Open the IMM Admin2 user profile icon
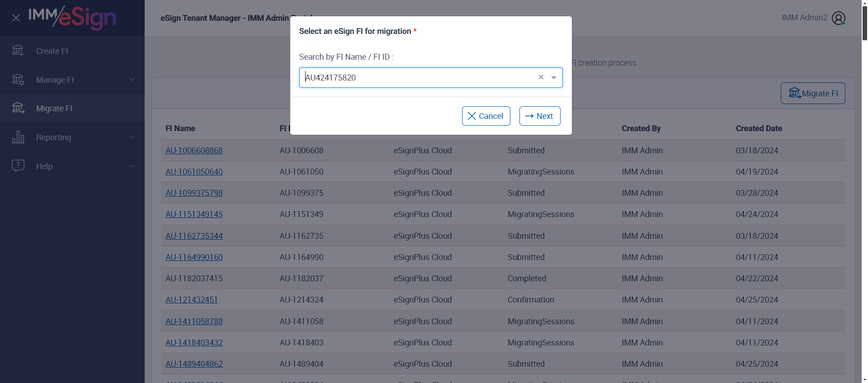This screenshot has height=383, width=868. pyautogui.click(x=838, y=18)
